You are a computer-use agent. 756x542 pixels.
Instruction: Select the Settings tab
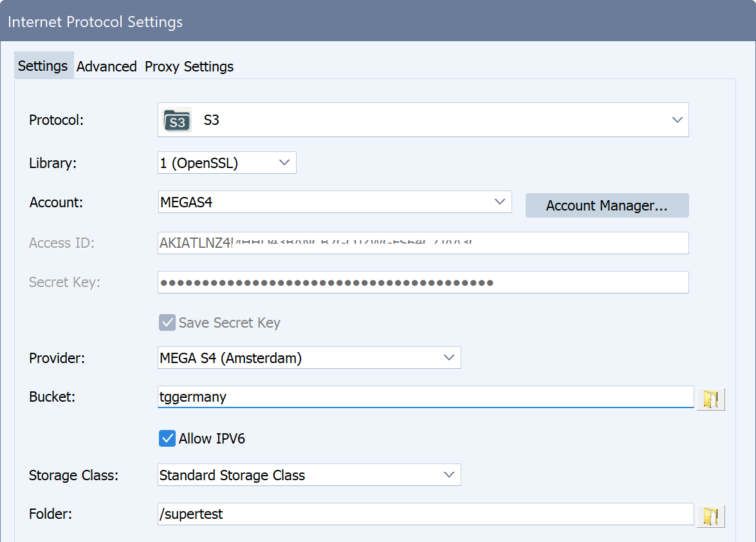point(43,66)
